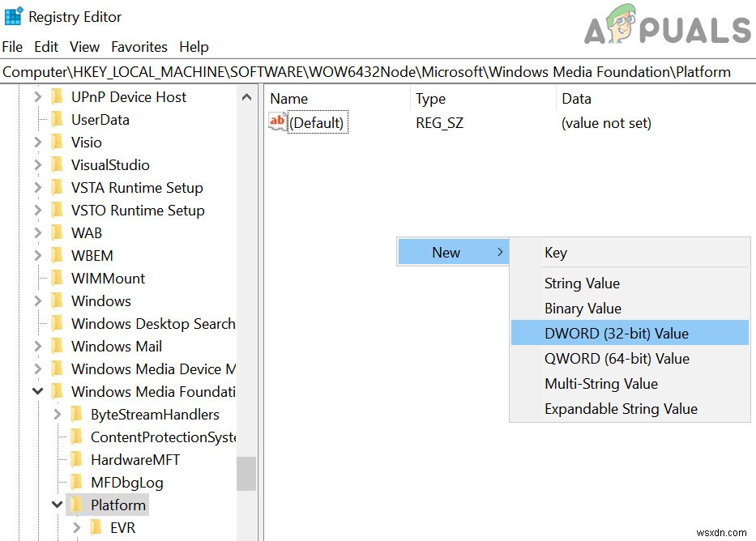Select String Value in the New submenu
The width and height of the screenshot is (756, 541).
pyautogui.click(x=582, y=283)
